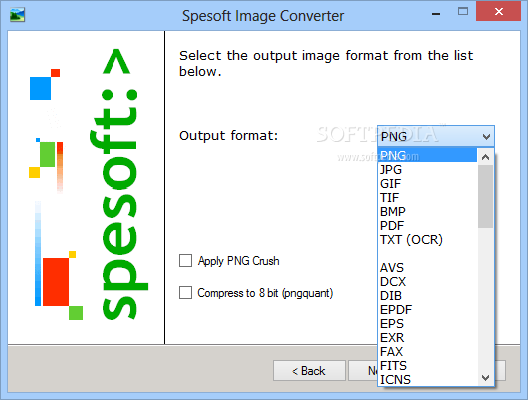This screenshot has width=528, height=400.
Task: Click the format list scrollbar thumb
Action: pos(485,196)
